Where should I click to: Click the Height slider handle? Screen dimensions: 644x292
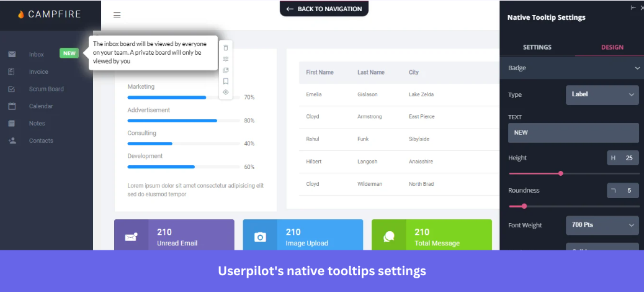[561, 173]
